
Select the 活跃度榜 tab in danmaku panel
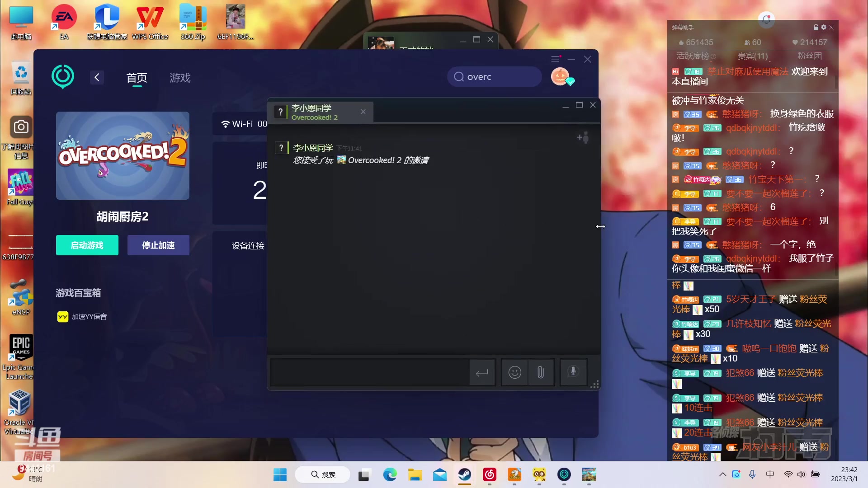coord(696,56)
